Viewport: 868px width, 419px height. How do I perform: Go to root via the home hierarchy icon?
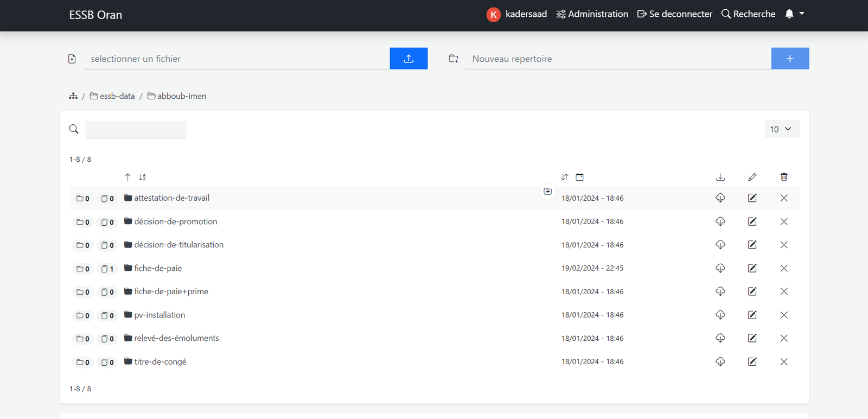tap(73, 96)
